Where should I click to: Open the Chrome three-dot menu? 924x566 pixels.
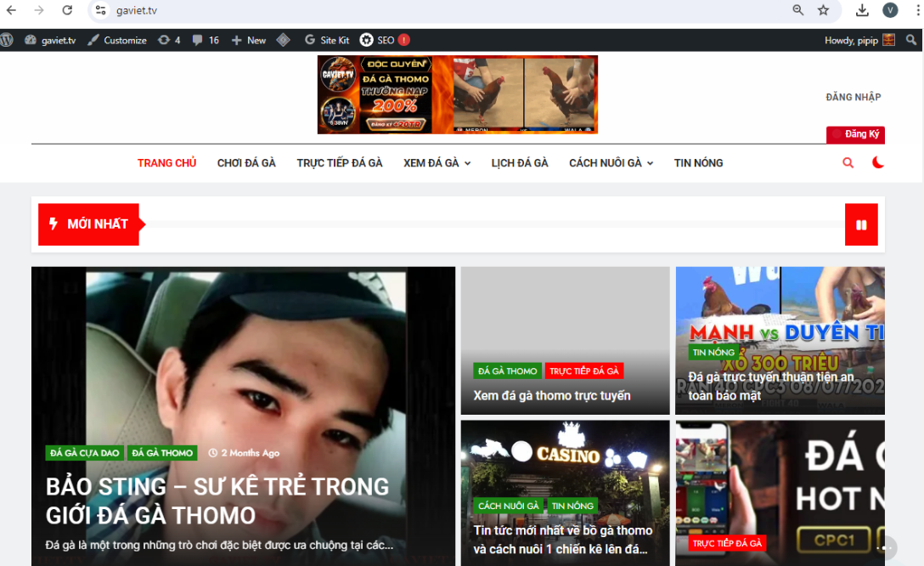(916, 10)
